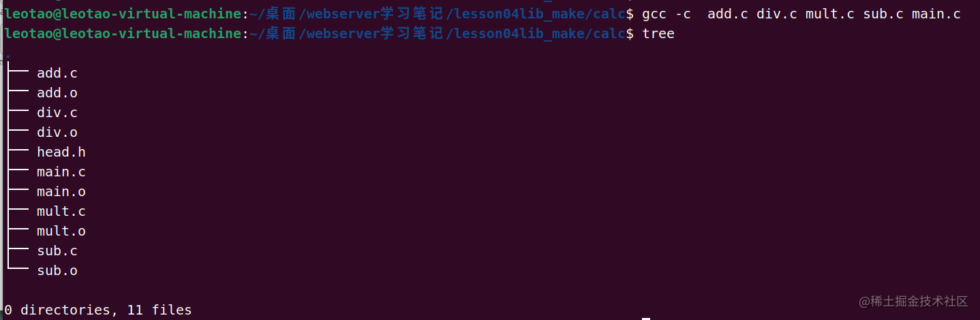
Task: Click the summary line '0 directories, 11 files'
Action: [x=98, y=310]
